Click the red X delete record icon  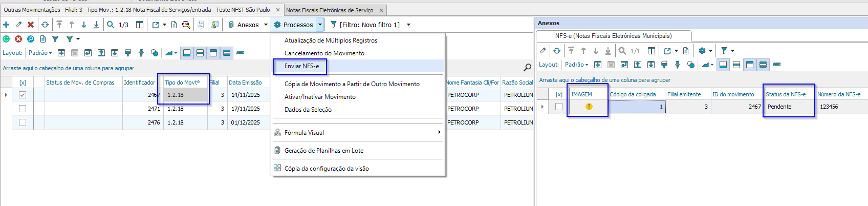[31, 25]
